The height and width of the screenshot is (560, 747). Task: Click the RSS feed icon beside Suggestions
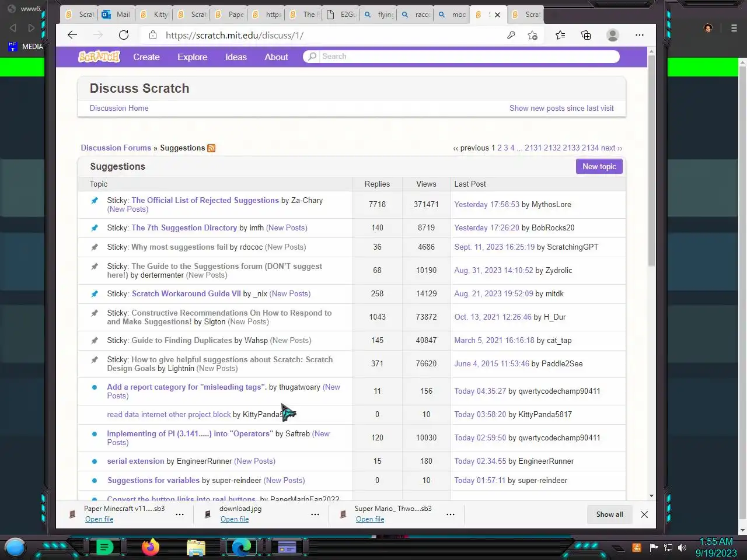click(211, 148)
